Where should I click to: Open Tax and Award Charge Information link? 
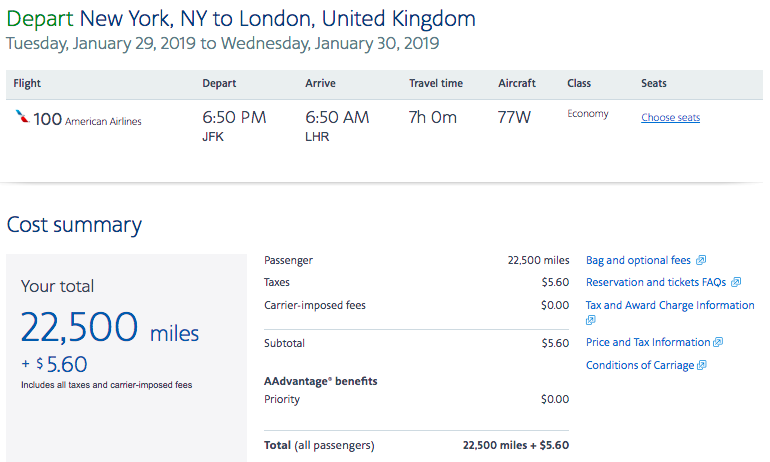(x=670, y=305)
